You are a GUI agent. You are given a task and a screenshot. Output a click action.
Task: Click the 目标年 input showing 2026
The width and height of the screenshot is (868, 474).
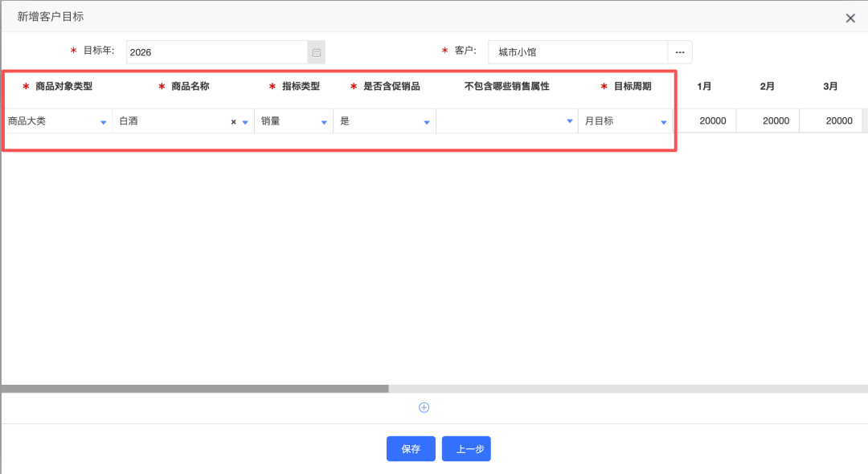pos(217,51)
